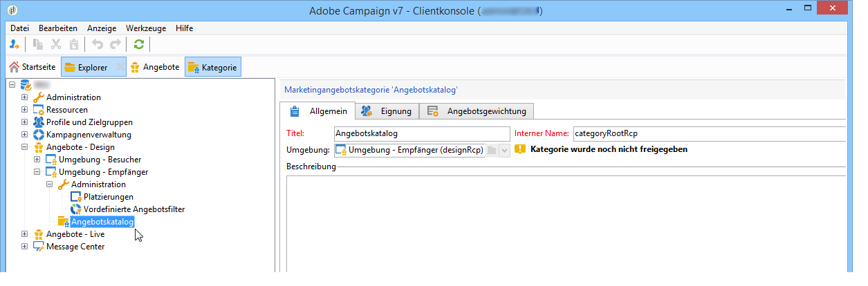Select Vordefinierte Angebotsfilter in the tree

click(134, 209)
